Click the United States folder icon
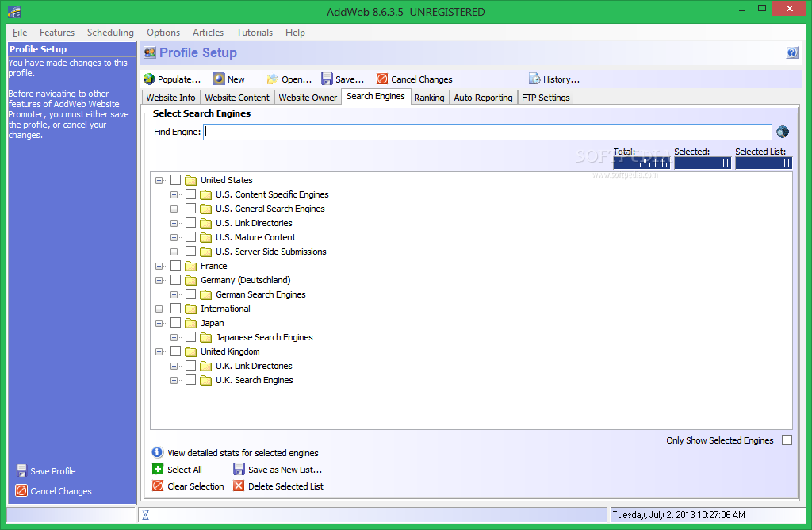Viewport: 812px width, 530px height. (x=190, y=180)
